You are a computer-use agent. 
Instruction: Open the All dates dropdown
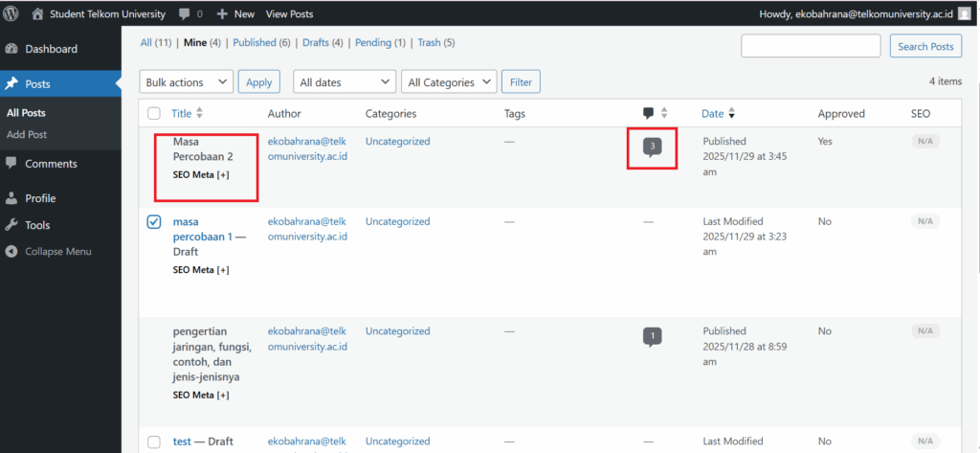344,82
